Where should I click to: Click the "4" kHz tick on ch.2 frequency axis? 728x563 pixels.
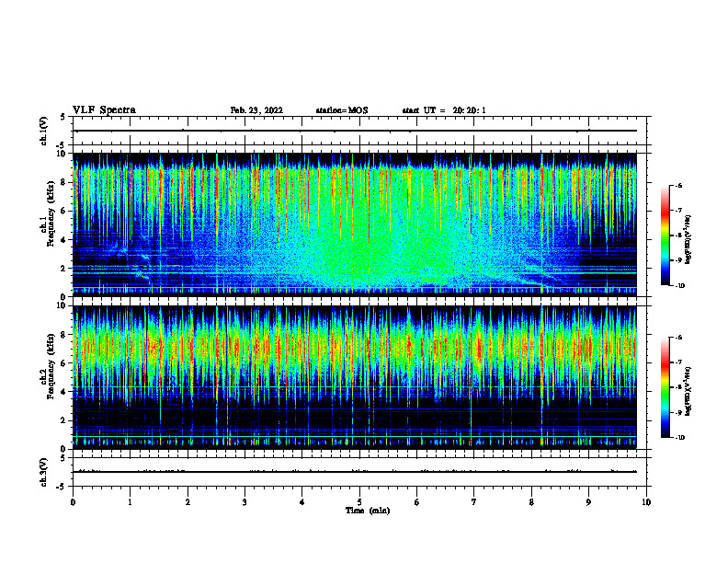(64, 392)
